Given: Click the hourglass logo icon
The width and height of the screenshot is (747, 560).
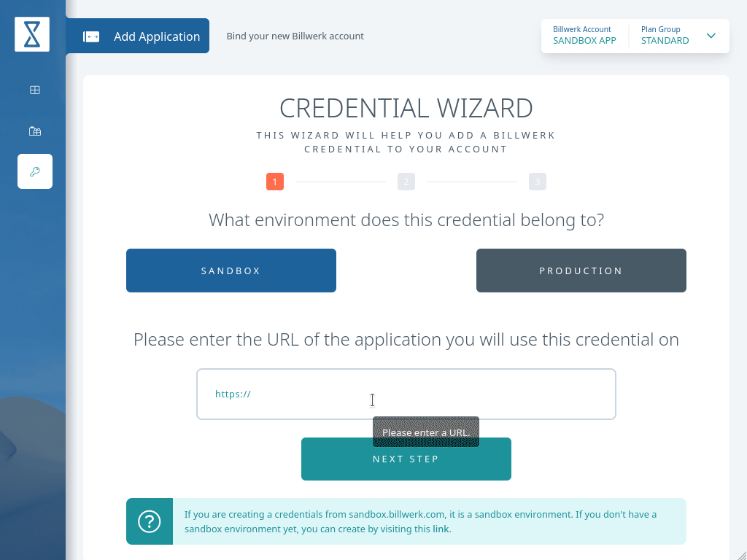Looking at the screenshot, I should point(32,34).
